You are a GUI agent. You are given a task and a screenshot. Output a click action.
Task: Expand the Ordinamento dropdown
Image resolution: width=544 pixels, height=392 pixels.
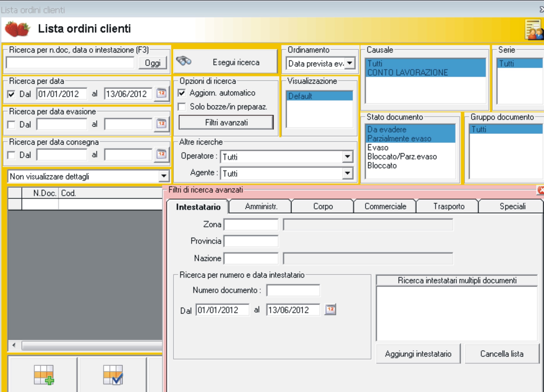[350, 63]
